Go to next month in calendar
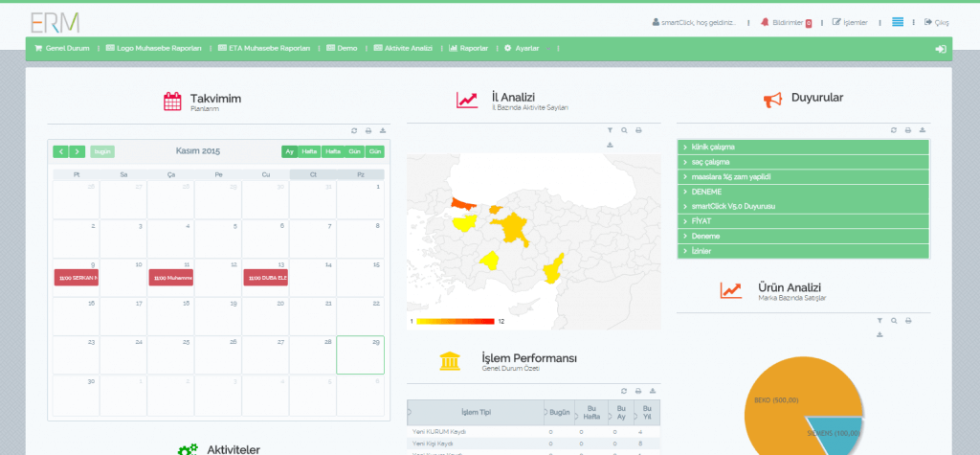This screenshot has height=455, width=980. pyautogui.click(x=77, y=151)
